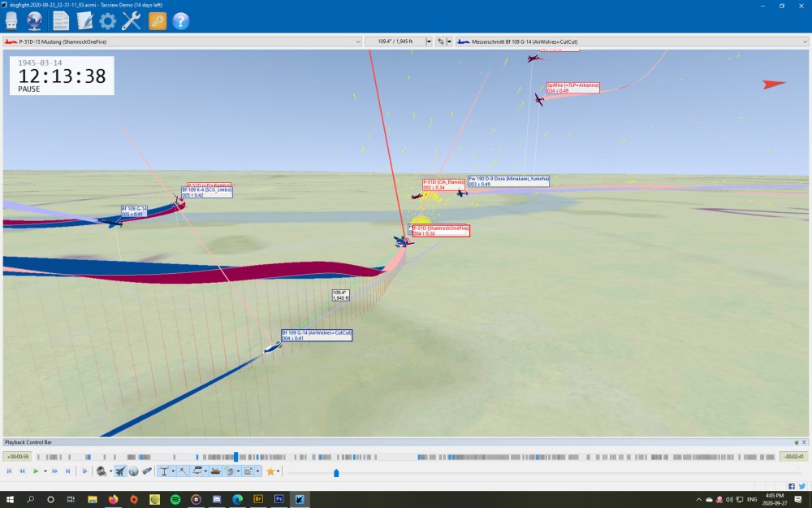The height and width of the screenshot is (508, 812).
Task: Jump to start of recording button
Action: pos(9,471)
